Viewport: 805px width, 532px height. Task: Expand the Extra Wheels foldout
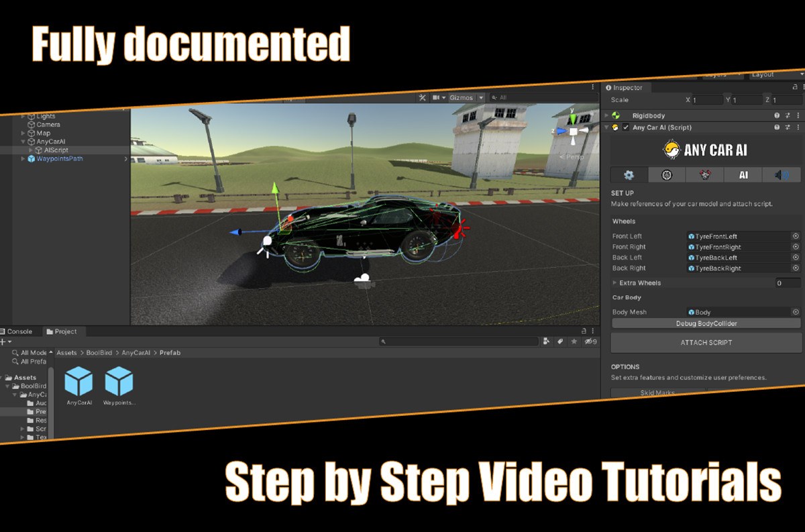(615, 283)
